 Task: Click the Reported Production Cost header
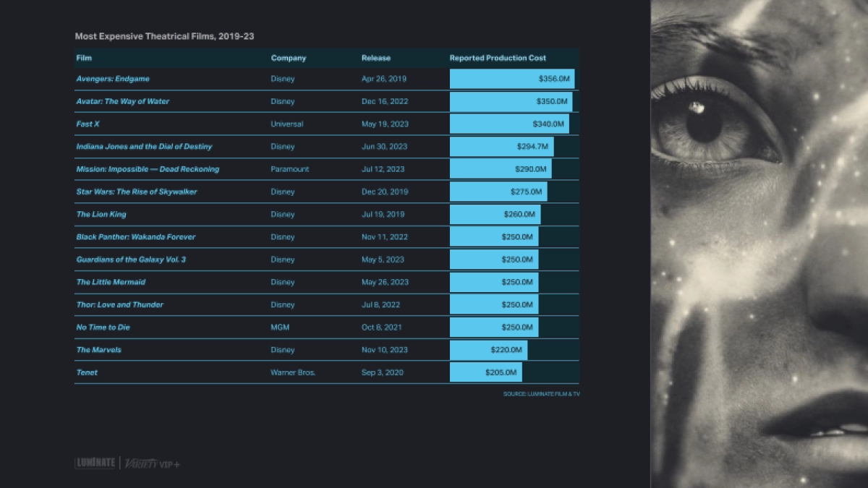tap(498, 58)
